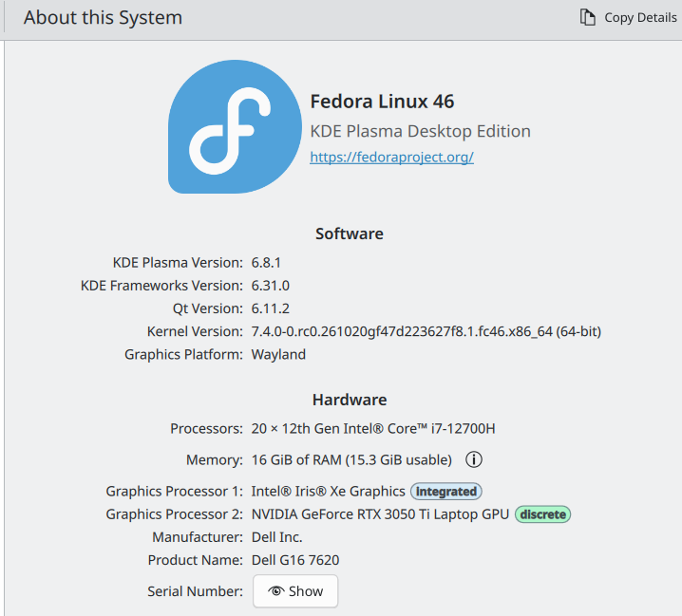682x616 pixels.
Task: Click the Integrated GPU badge
Action: 445,492
